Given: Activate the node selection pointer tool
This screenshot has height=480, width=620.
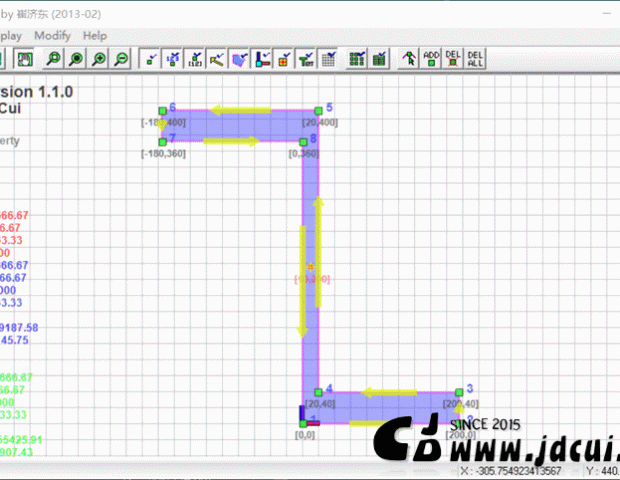Looking at the screenshot, I should click(x=408, y=59).
